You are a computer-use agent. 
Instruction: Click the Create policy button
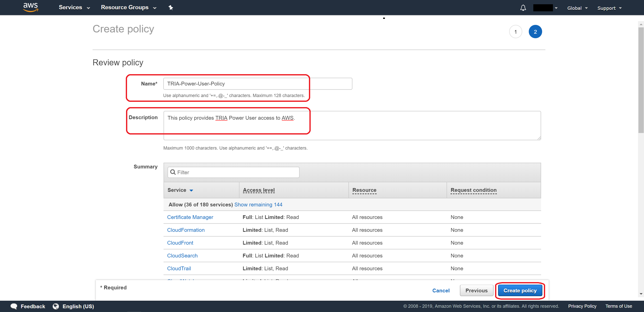520,291
